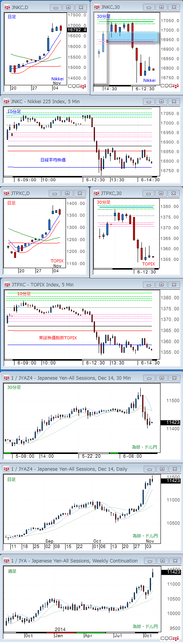Minimize the JNKC,30 chart window

tap(149, 7)
